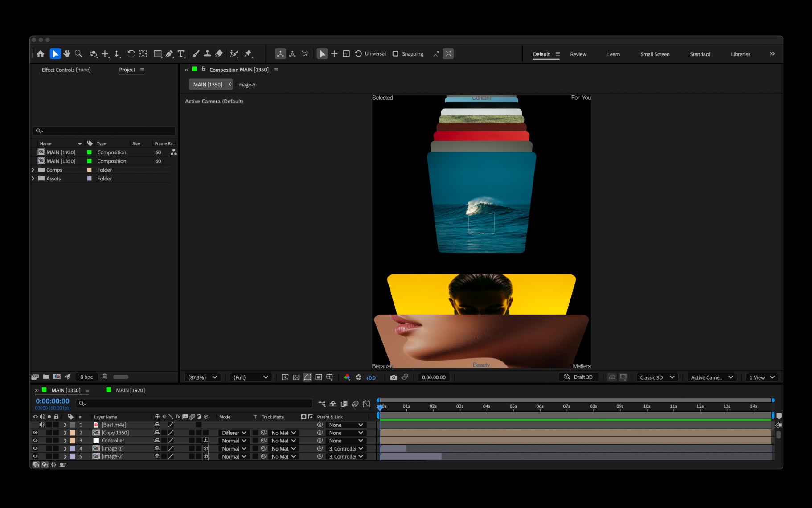Click the 8 bpc color depth button

[x=86, y=377]
